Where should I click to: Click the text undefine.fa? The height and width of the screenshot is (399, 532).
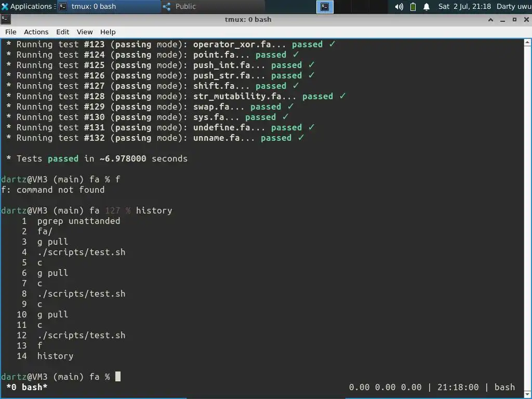221,128
